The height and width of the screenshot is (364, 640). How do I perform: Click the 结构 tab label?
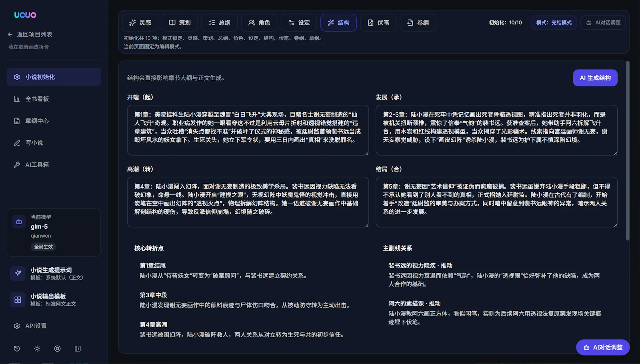[x=344, y=23]
